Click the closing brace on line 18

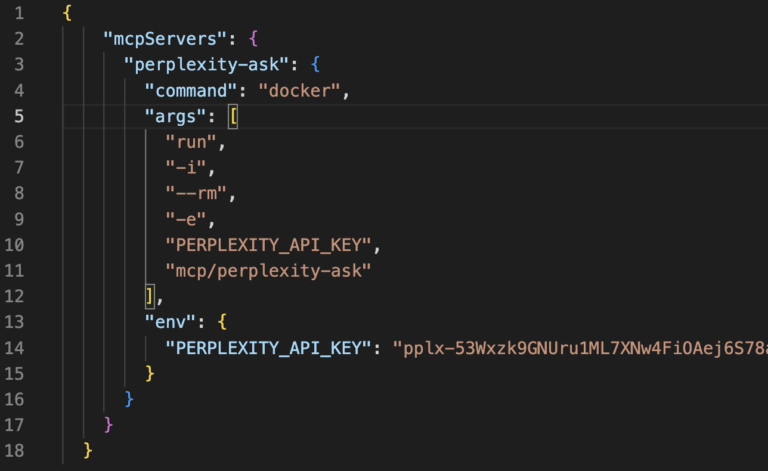click(88, 450)
